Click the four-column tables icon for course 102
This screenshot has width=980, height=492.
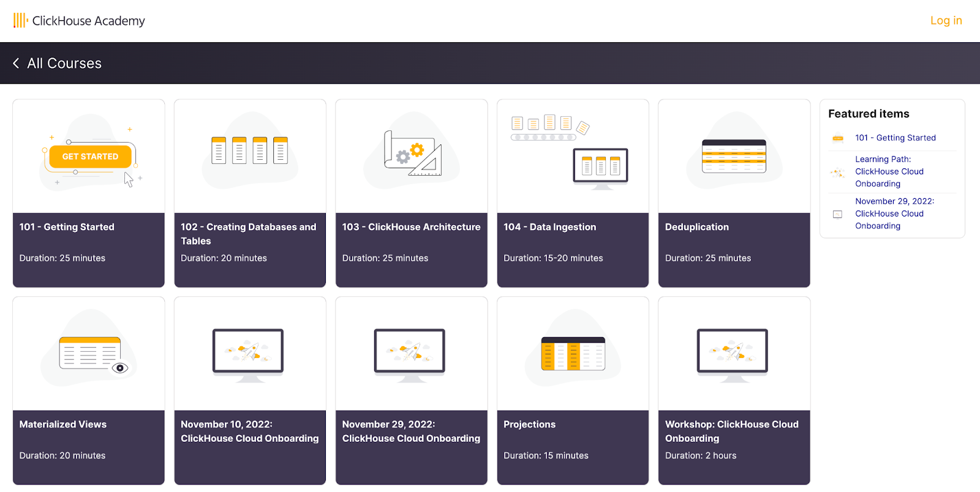(249, 151)
